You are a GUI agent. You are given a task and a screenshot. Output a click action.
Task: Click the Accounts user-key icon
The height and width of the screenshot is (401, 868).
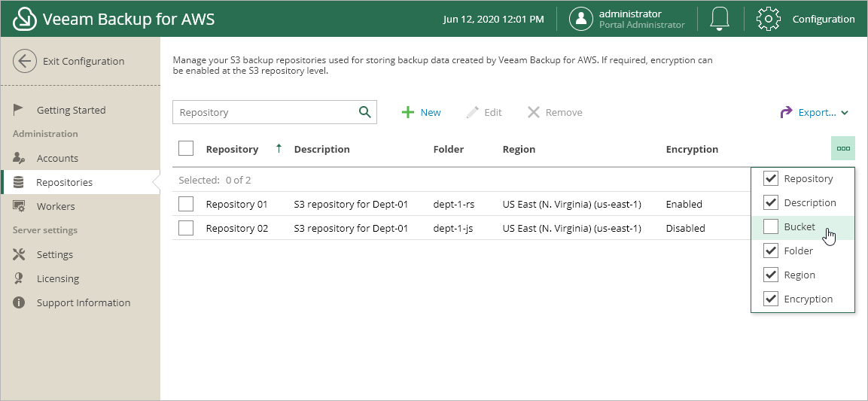coord(18,158)
